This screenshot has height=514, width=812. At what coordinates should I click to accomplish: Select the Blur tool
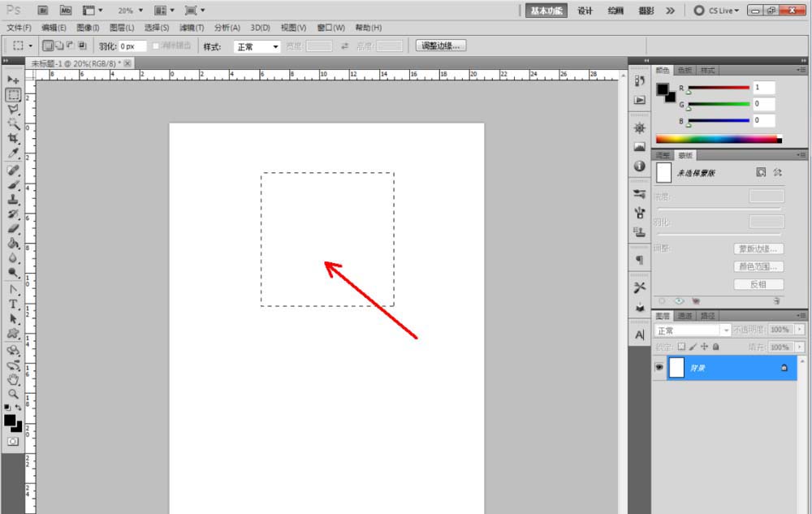(x=13, y=257)
